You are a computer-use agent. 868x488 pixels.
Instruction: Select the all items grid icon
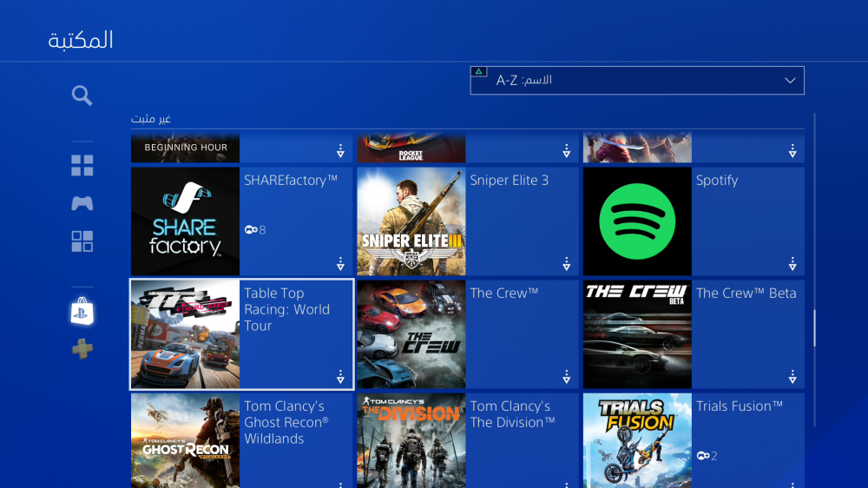(x=82, y=166)
